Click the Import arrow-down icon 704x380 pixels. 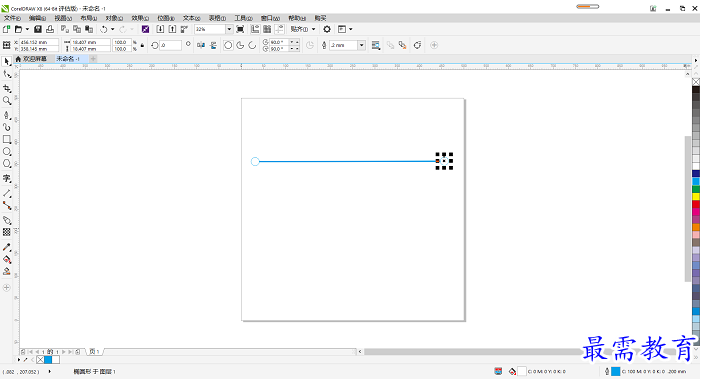tap(160, 29)
